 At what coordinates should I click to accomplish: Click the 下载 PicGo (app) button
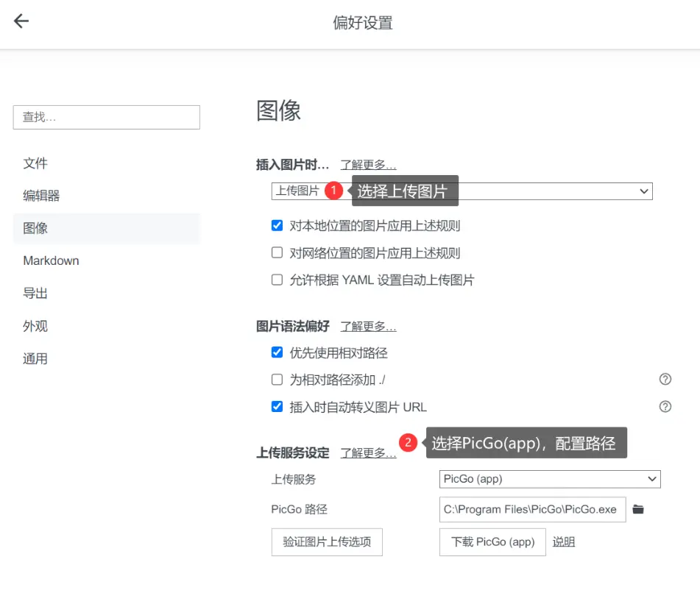492,542
